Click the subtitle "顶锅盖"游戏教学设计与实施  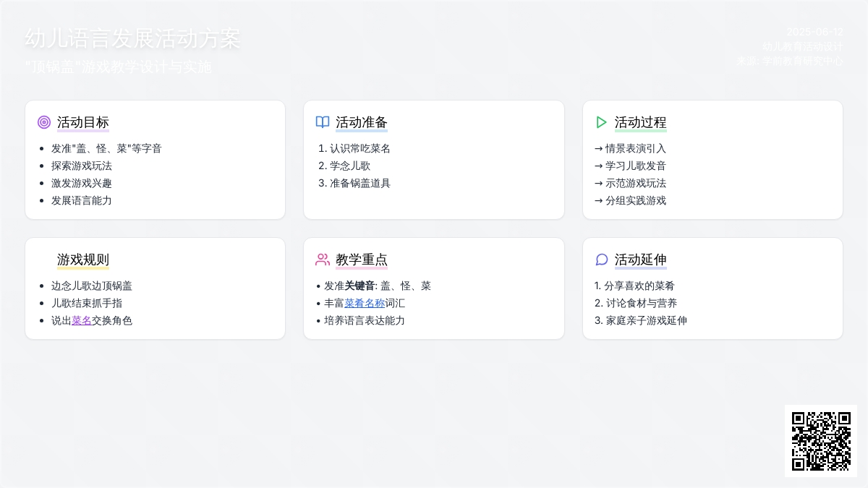click(x=119, y=67)
